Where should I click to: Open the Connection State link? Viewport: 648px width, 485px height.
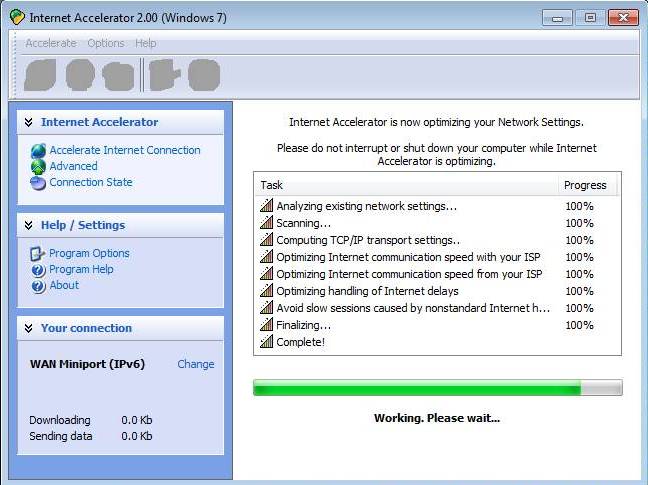[91, 182]
